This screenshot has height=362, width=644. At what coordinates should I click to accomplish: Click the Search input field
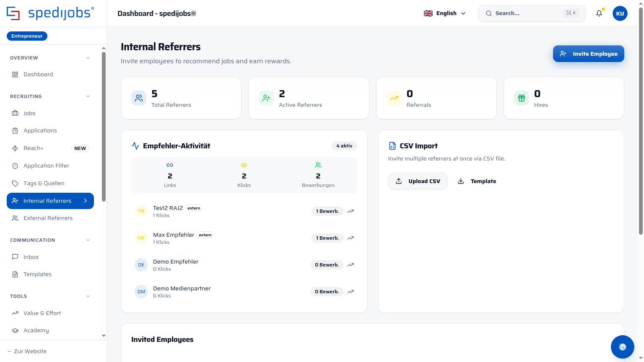pyautogui.click(x=532, y=13)
